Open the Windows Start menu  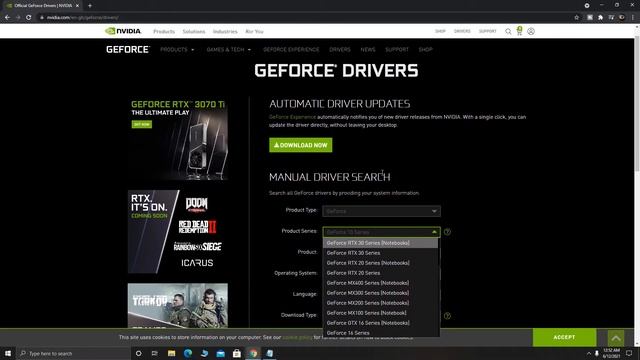click(x=8, y=353)
